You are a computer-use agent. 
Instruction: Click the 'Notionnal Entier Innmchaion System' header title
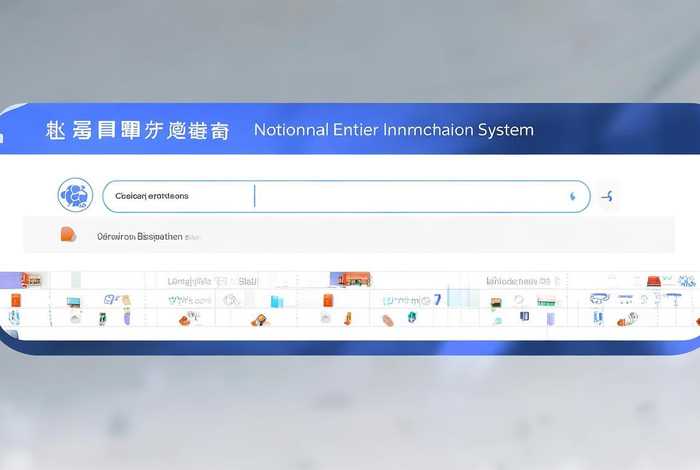point(394,130)
